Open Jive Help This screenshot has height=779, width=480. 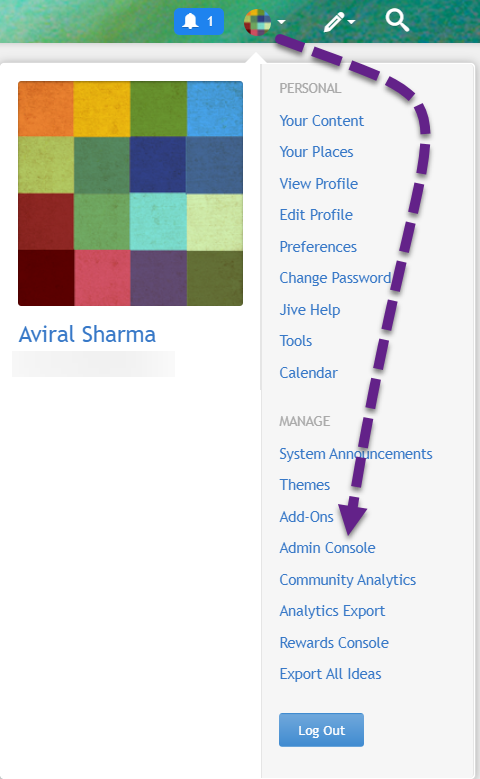point(310,310)
